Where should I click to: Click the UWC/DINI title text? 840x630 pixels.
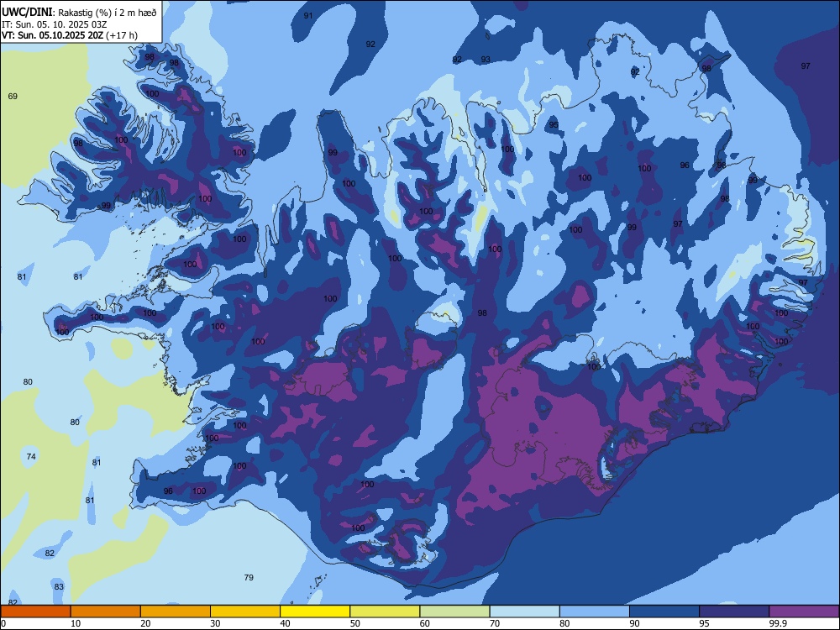click(x=27, y=12)
